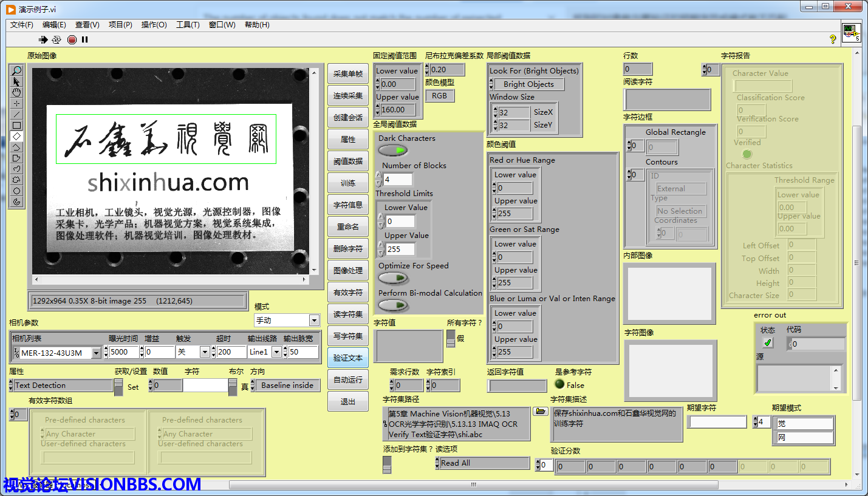Open the 输出线路 Line1 dropdown

coord(276,352)
